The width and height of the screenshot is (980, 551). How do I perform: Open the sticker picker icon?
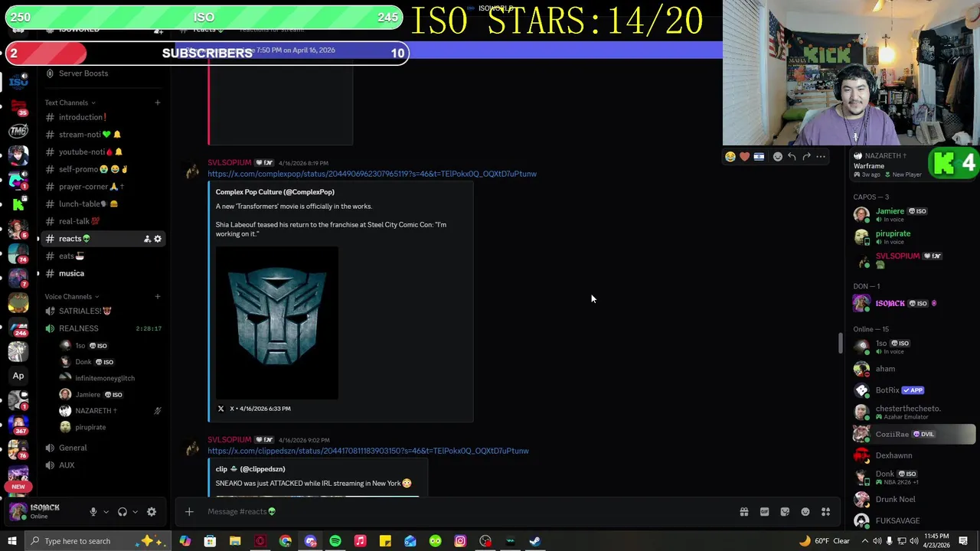tap(785, 512)
